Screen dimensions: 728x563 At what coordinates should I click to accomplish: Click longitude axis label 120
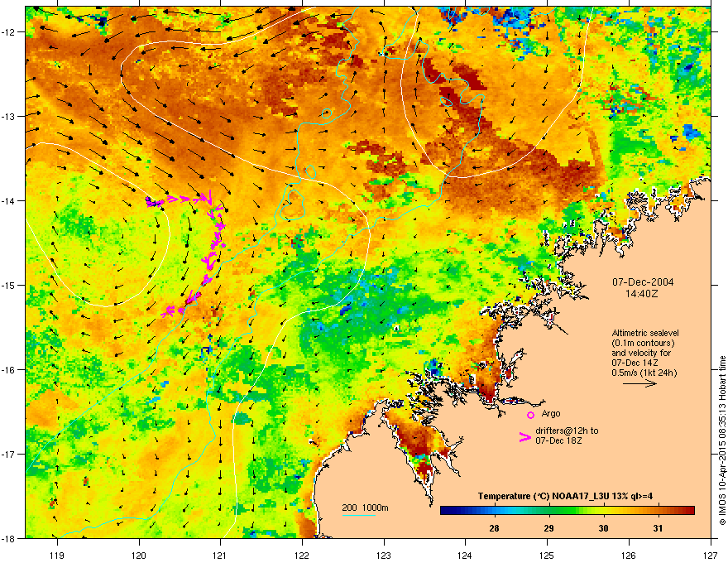click(139, 555)
